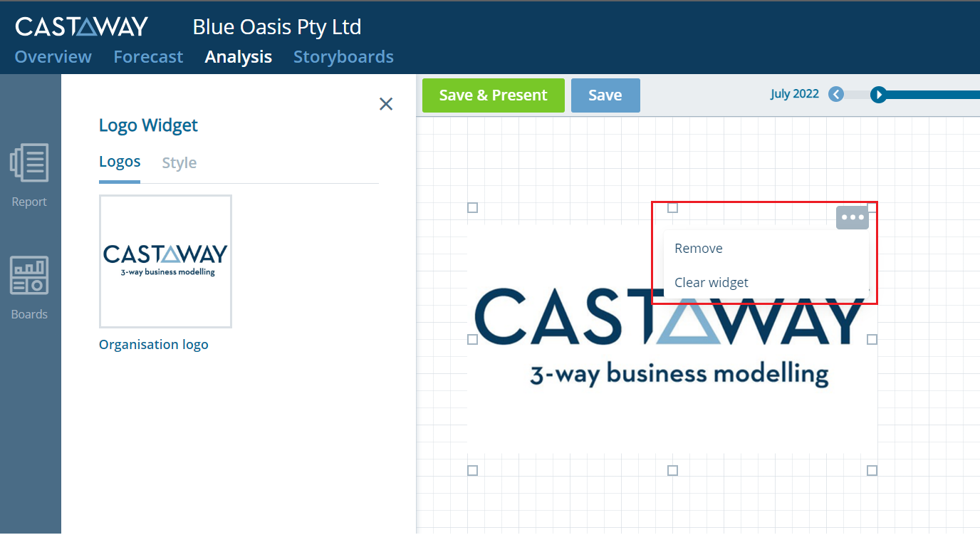Select the Castaway logo widget on canvas
This screenshot has height=535, width=980.
point(672,339)
